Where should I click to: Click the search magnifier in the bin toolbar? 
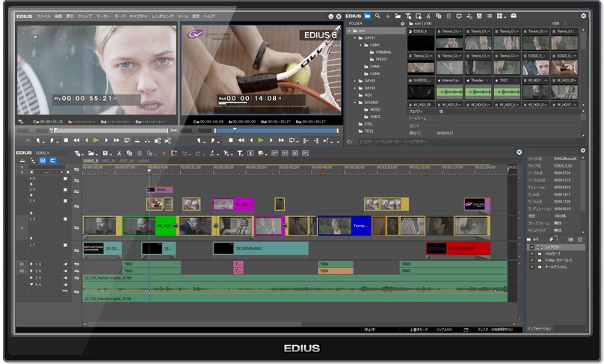(x=377, y=16)
